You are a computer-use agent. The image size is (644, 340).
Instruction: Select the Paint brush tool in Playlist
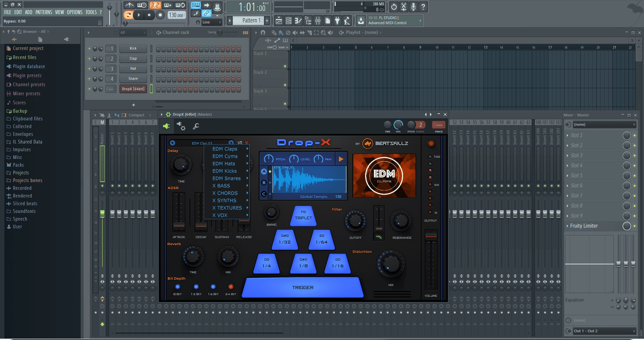coord(281,33)
